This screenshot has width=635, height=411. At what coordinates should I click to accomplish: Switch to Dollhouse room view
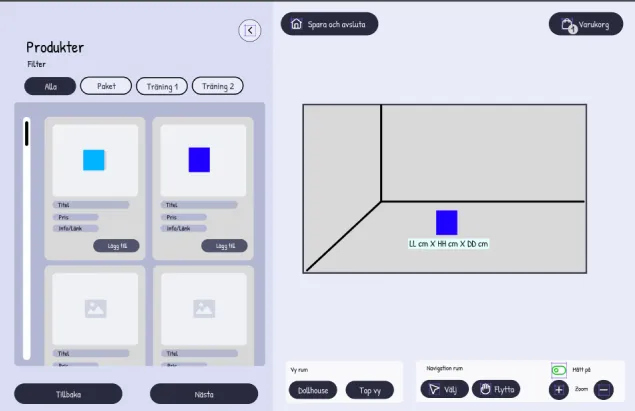(313, 390)
